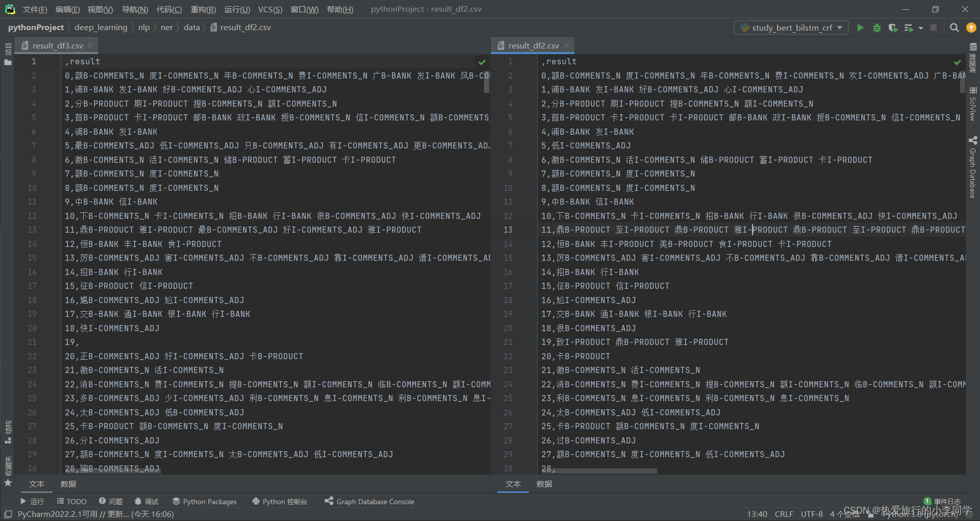The height and width of the screenshot is (521, 980).
Task: Click data breadcrumb folder
Action: click(x=191, y=28)
